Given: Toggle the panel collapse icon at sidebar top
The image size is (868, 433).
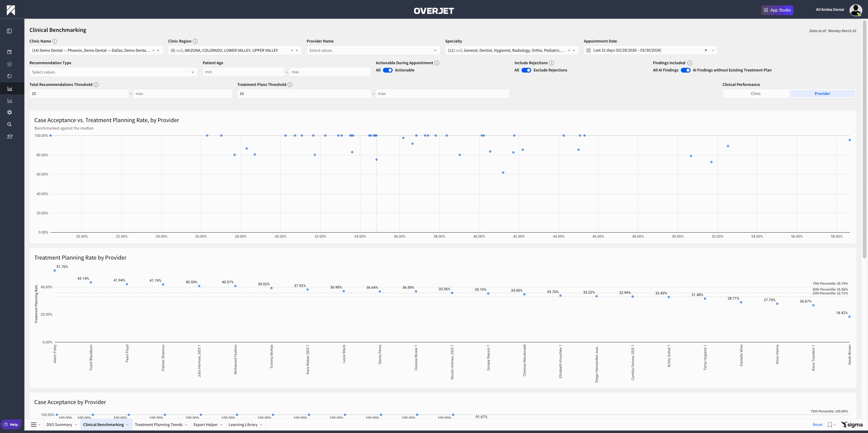Looking at the screenshot, I should (x=9, y=31).
